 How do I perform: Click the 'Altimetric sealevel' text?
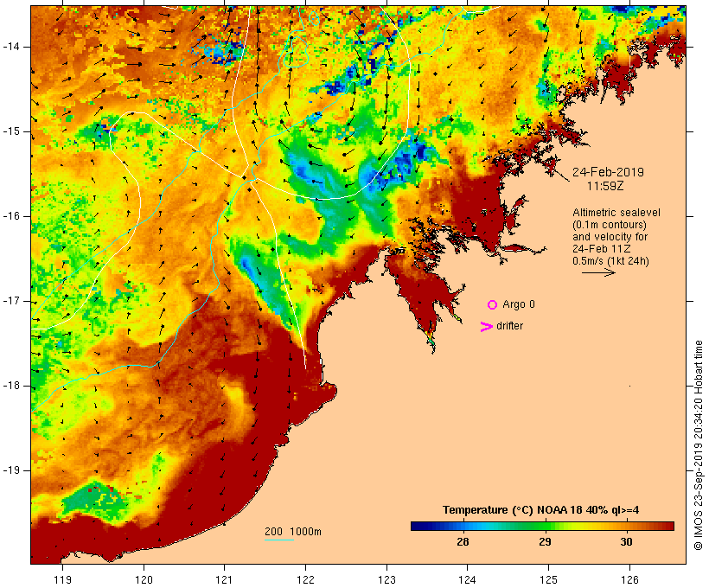(x=616, y=213)
